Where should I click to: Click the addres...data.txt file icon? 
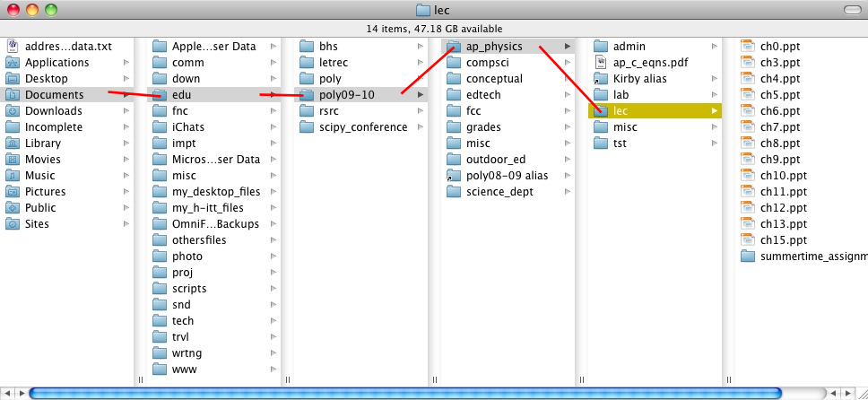13,47
